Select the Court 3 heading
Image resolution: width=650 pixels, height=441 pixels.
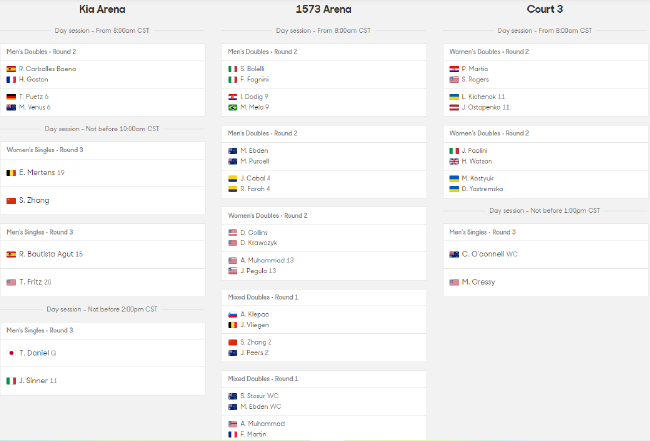[546, 10]
